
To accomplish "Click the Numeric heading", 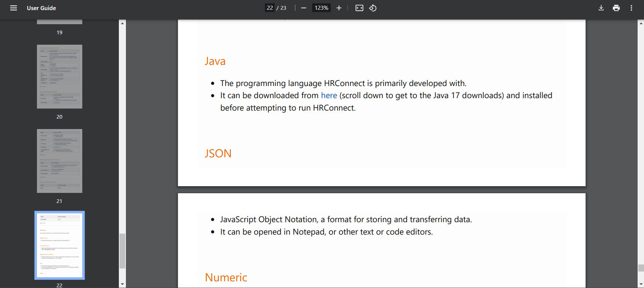I will [x=226, y=277].
